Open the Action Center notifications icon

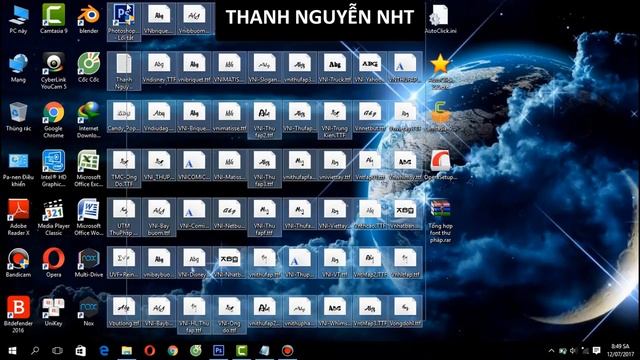[x=596, y=351]
